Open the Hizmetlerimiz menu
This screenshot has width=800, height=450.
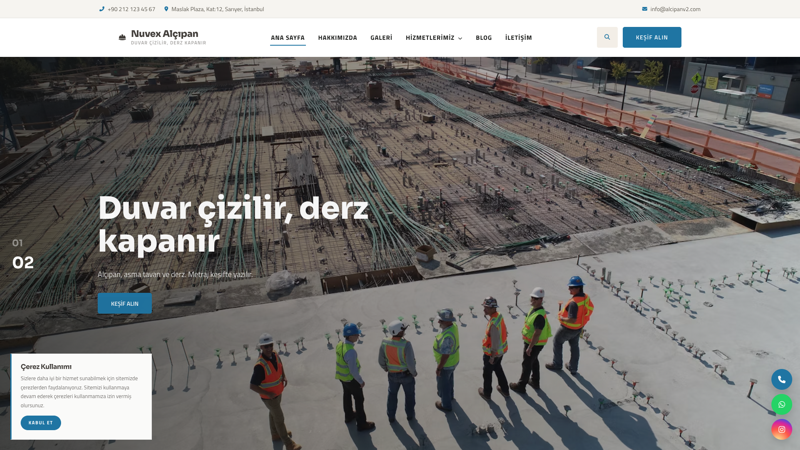tap(430, 38)
